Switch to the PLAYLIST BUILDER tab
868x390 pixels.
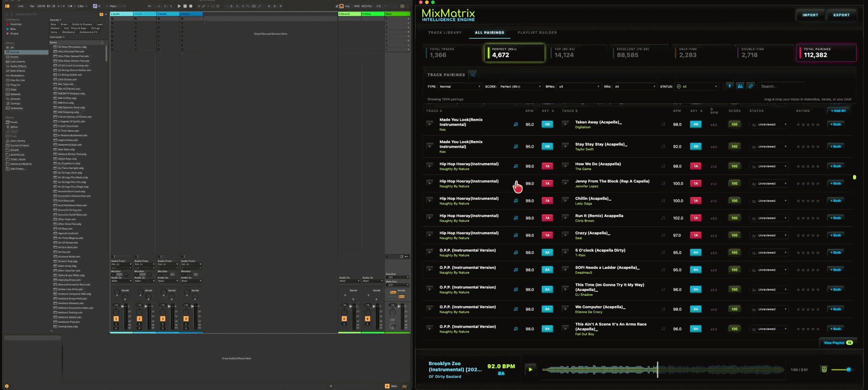538,32
